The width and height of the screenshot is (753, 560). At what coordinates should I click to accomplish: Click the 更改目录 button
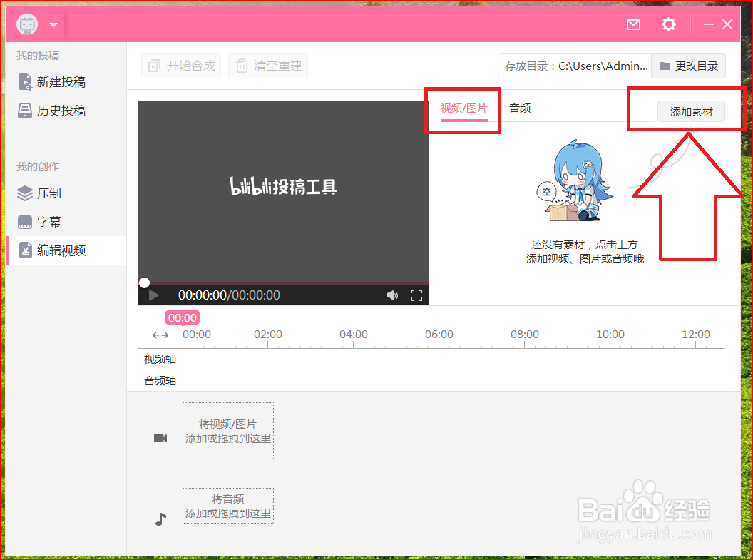pyautogui.click(x=689, y=66)
